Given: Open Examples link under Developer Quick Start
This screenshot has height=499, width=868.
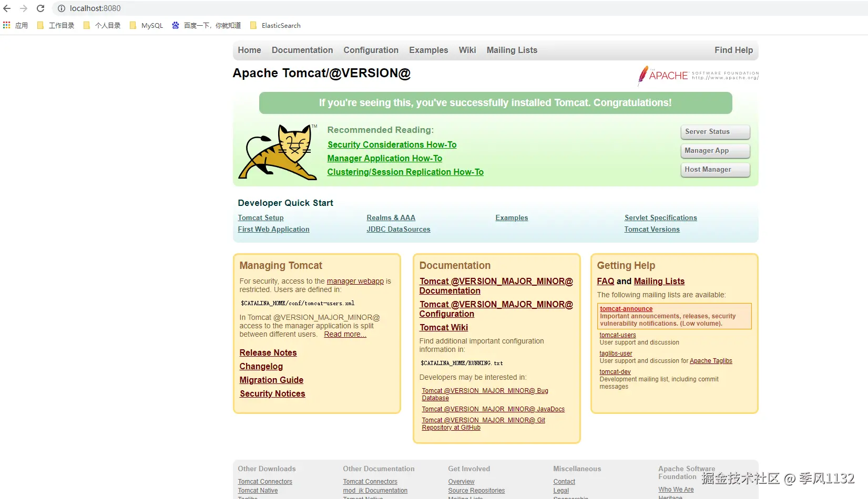Looking at the screenshot, I should pyautogui.click(x=512, y=218).
